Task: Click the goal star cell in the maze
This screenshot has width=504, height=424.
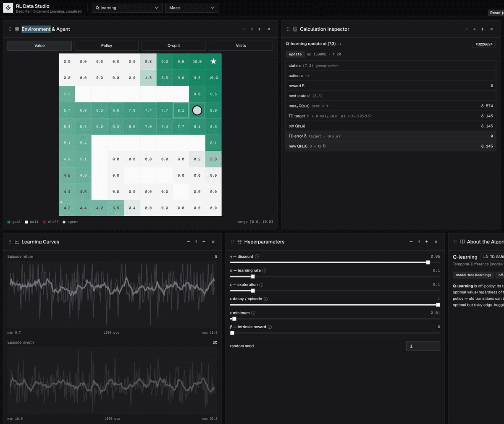Action: [x=213, y=62]
